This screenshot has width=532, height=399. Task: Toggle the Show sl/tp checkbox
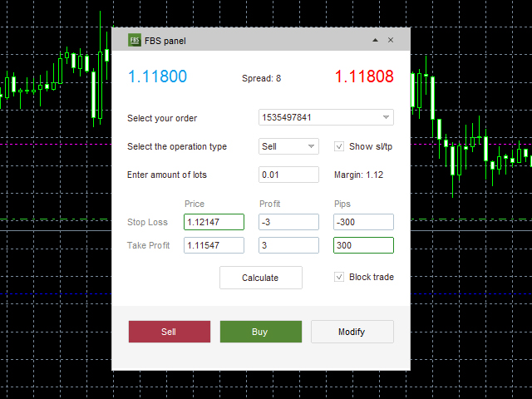pyautogui.click(x=339, y=146)
